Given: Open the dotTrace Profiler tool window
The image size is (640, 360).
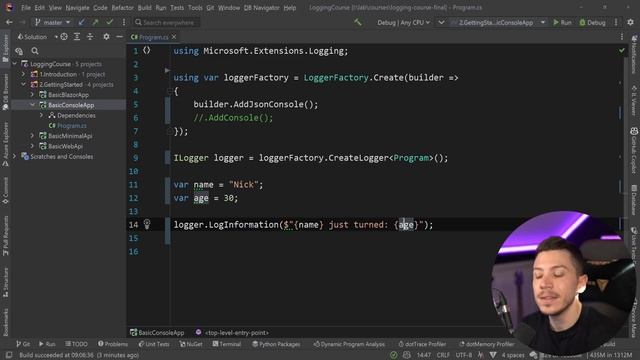Looking at the screenshot, I should 422,344.
